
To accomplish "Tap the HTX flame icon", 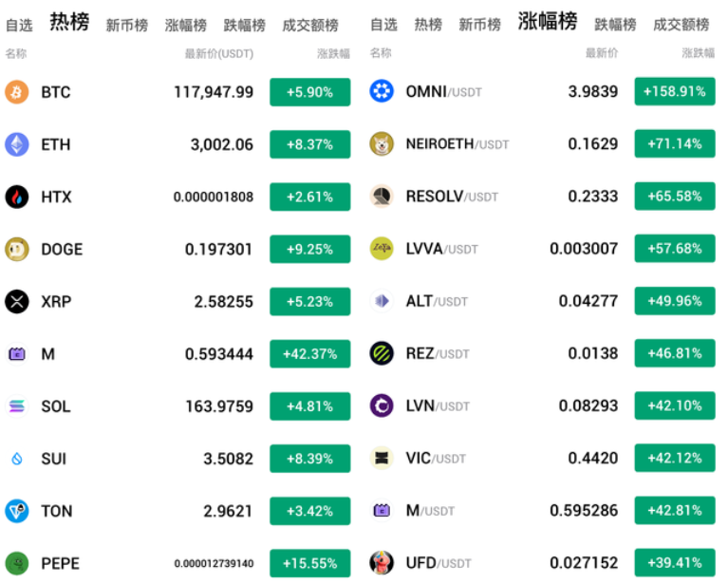I will [17, 197].
